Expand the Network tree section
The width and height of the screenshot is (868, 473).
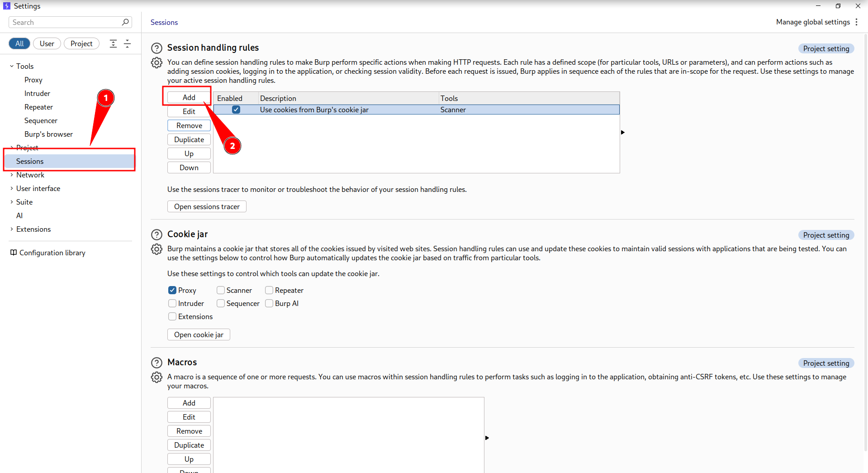click(12, 175)
